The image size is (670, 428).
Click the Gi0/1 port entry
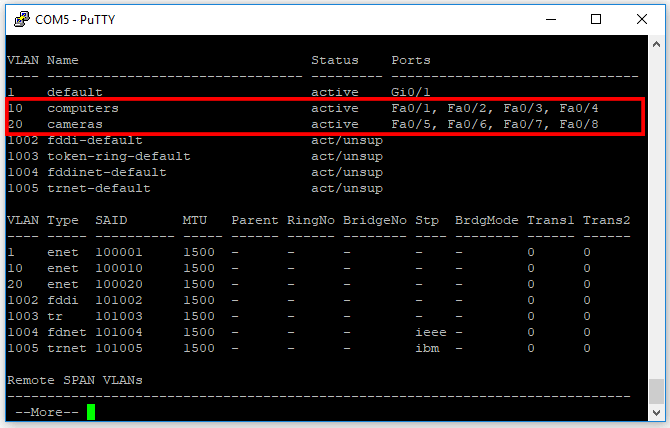pos(411,92)
